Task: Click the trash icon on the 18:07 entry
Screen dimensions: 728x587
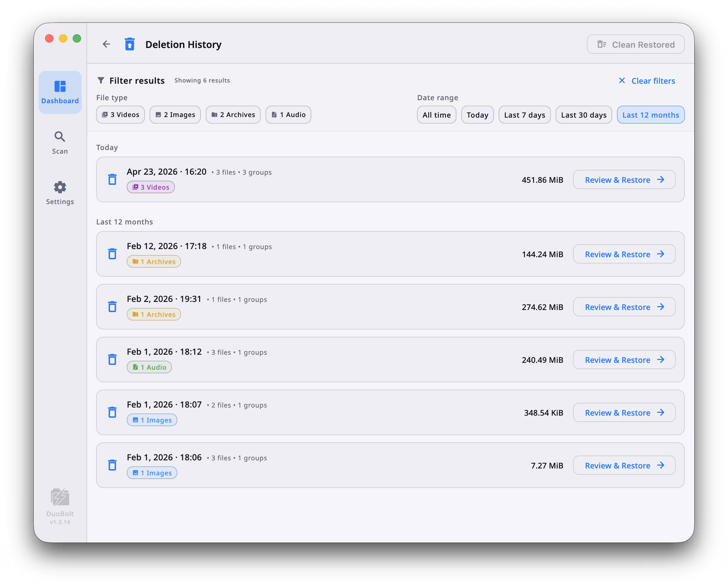Action: click(112, 412)
